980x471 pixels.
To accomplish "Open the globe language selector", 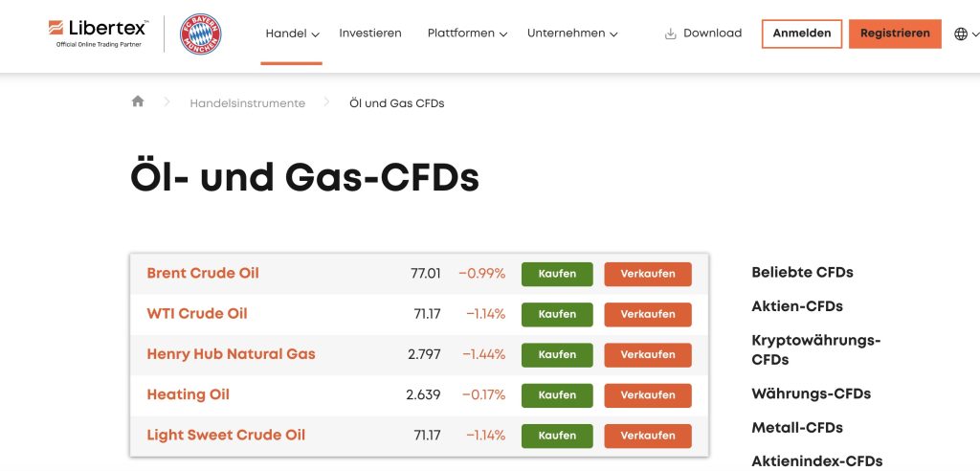I will click(962, 34).
